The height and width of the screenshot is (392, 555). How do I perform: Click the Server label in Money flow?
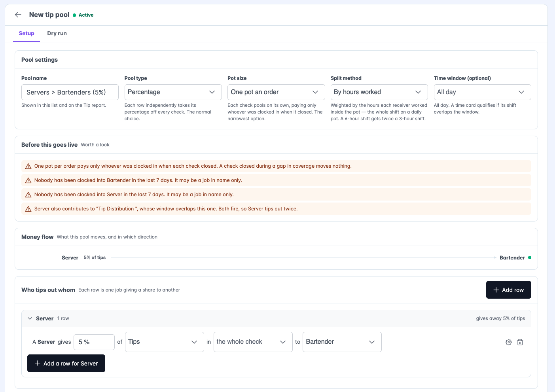click(x=70, y=258)
